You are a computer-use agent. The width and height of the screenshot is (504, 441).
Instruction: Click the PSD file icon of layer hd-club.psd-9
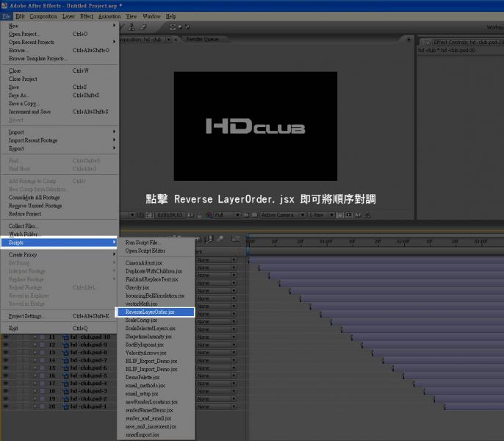65,345
